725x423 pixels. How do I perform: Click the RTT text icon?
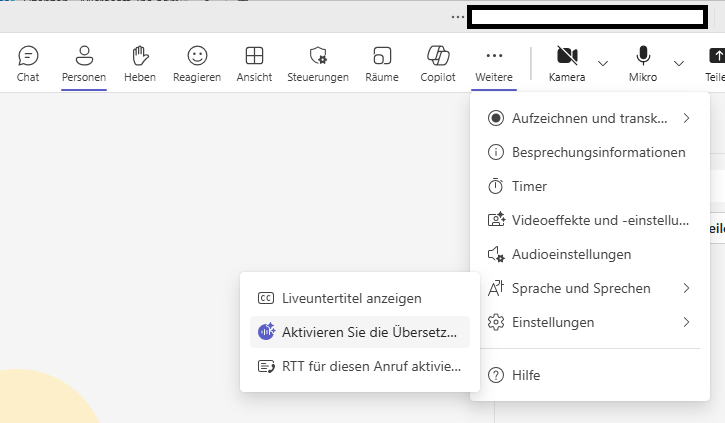coord(266,366)
